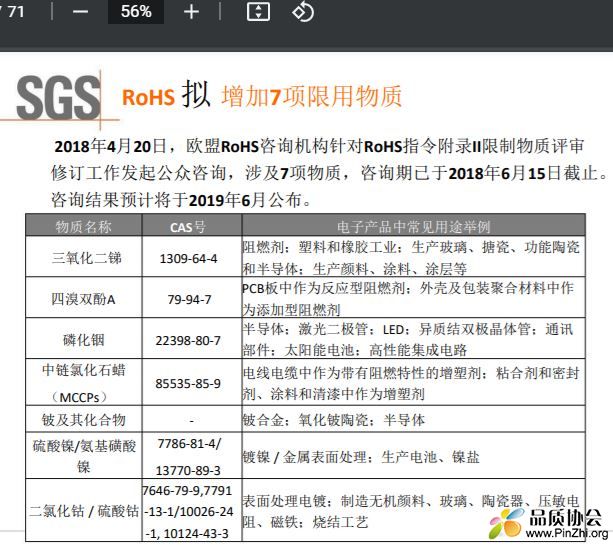The height and width of the screenshot is (545, 613).
Task: Click the table header CAS号
Action: [x=188, y=227]
